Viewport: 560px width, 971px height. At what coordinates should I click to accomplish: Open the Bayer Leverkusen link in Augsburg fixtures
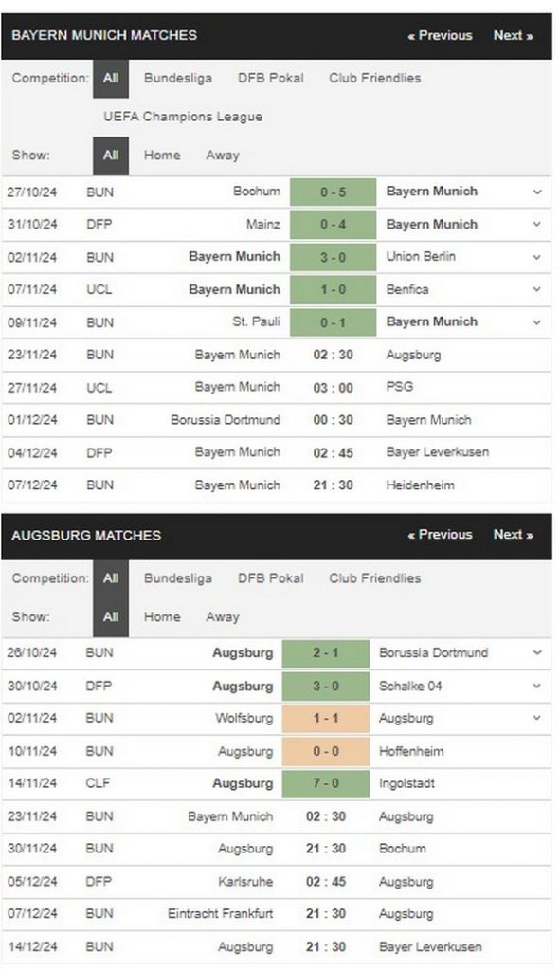pos(430,947)
